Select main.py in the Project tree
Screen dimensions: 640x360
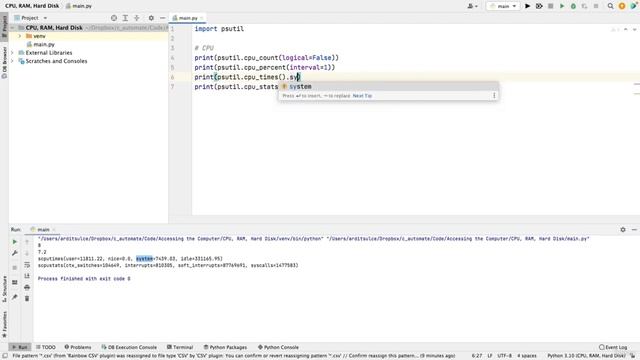click(x=44, y=44)
